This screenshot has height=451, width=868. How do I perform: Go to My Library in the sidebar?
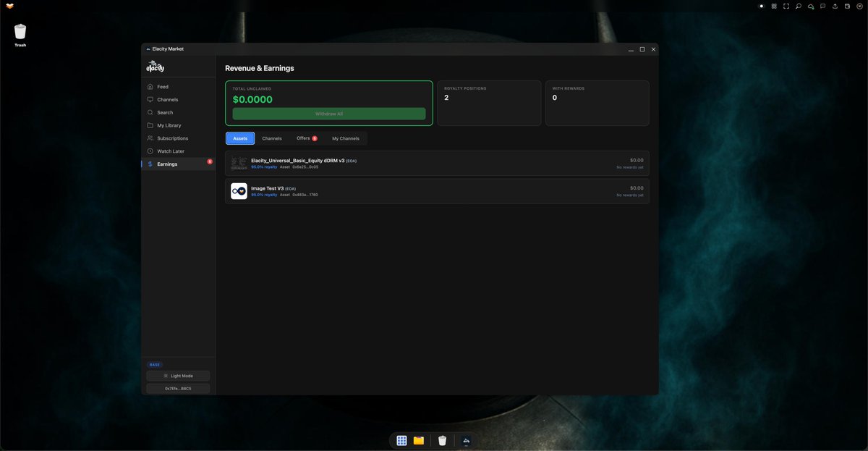tap(178, 125)
